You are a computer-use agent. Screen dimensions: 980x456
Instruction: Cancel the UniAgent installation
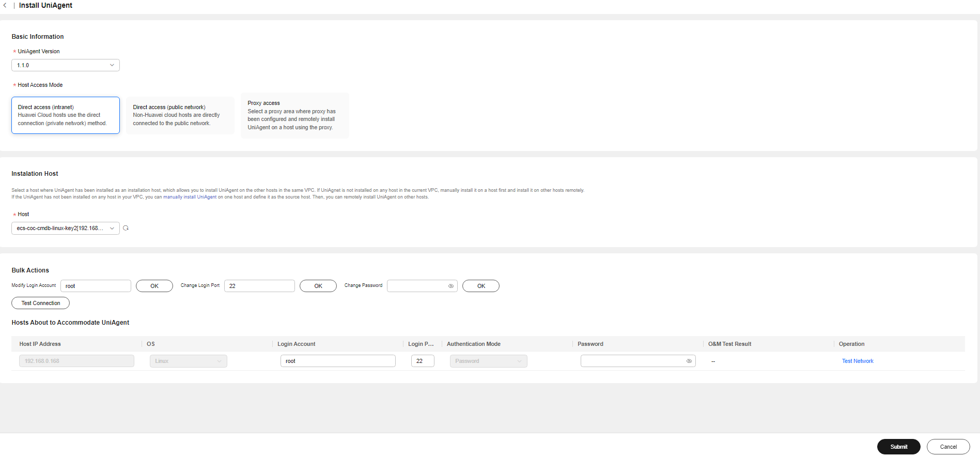click(948, 447)
